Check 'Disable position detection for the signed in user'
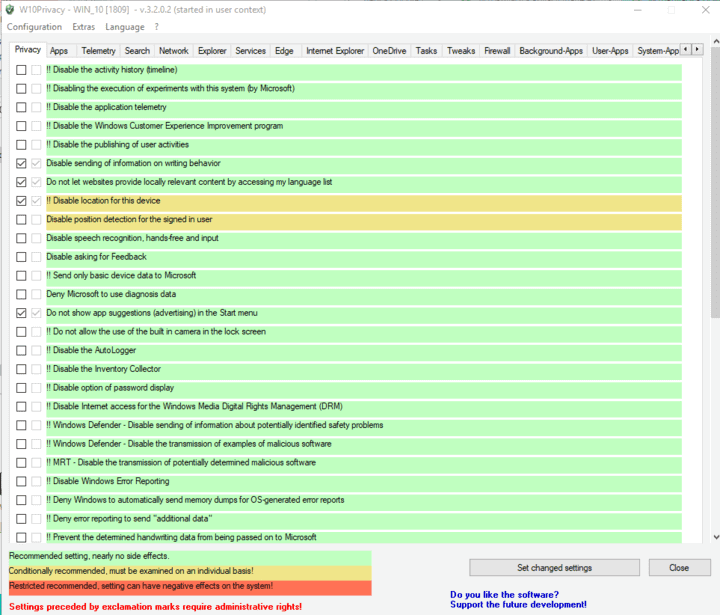 [x=21, y=220]
